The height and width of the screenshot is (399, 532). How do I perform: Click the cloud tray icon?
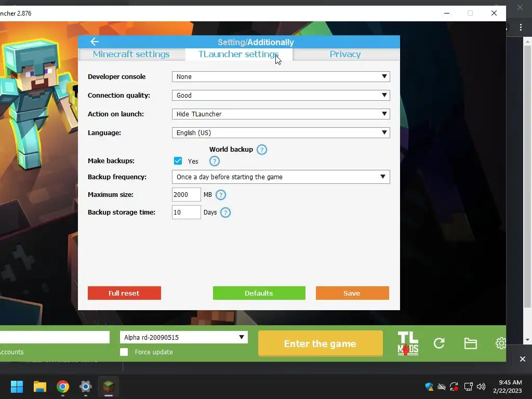coord(442,387)
